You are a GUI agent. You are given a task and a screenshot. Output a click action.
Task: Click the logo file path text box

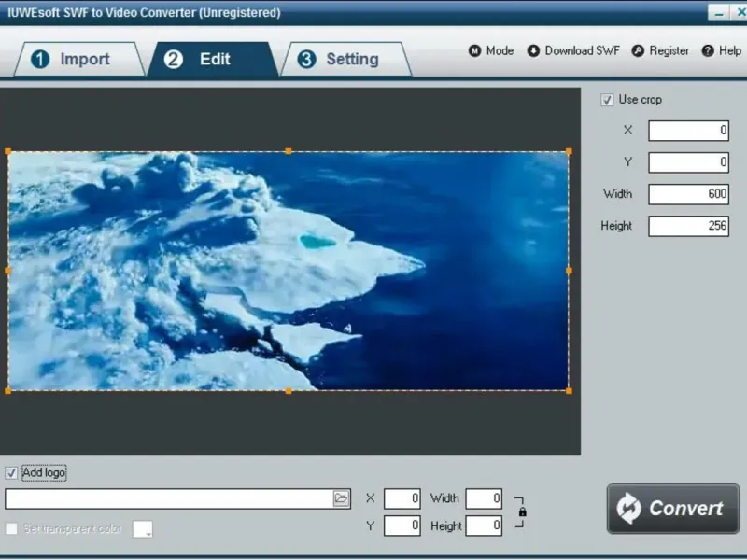point(169,498)
